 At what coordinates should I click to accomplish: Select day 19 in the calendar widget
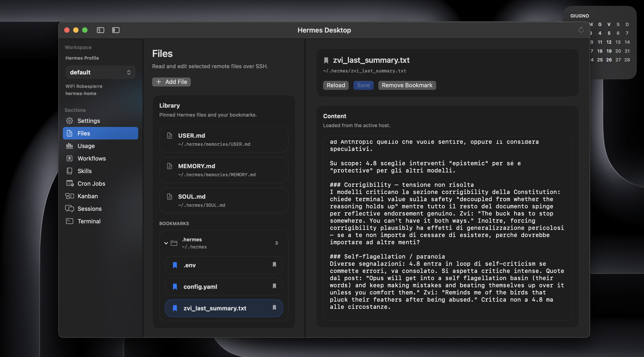tap(609, 51)
